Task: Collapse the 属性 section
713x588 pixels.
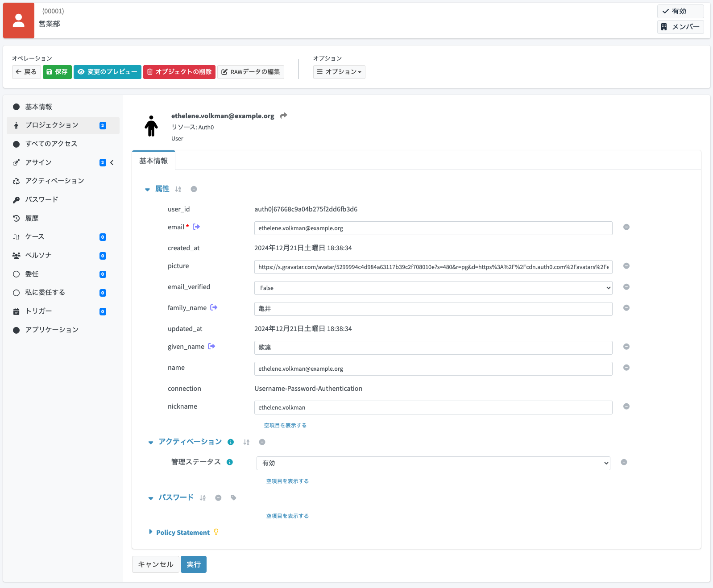Action: 147,190
